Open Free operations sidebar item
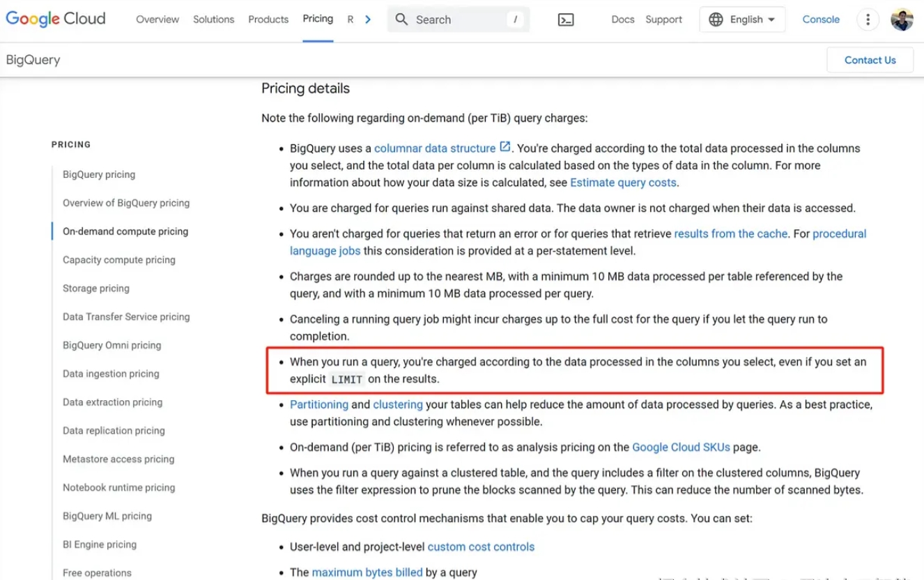Viewport: 924px width, 580px height. click(x=97, y=573)
